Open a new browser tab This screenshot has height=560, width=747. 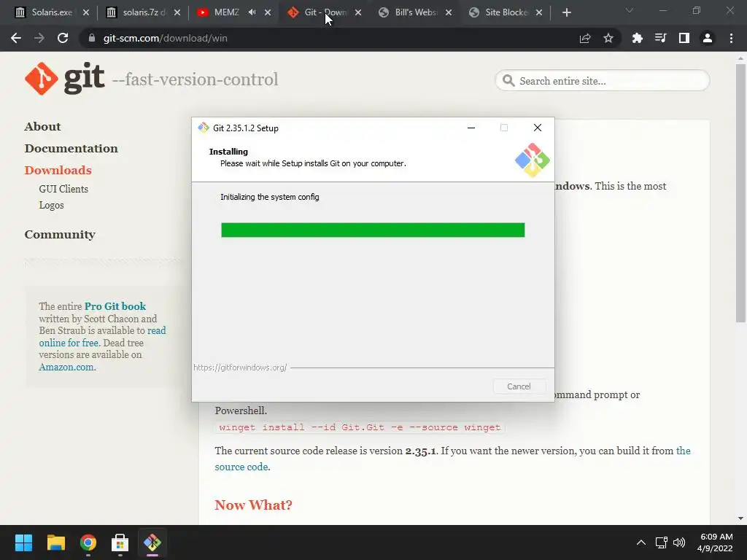pos(566,12)
